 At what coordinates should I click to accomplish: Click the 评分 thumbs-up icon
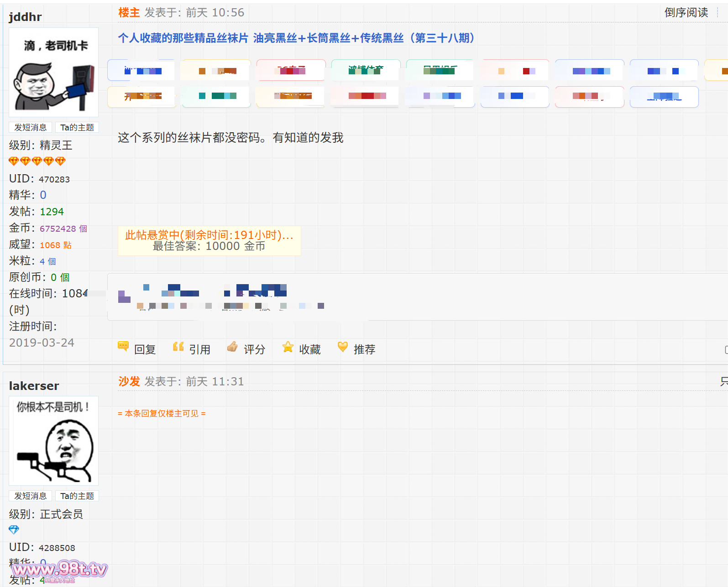click(x=232, y=347)
